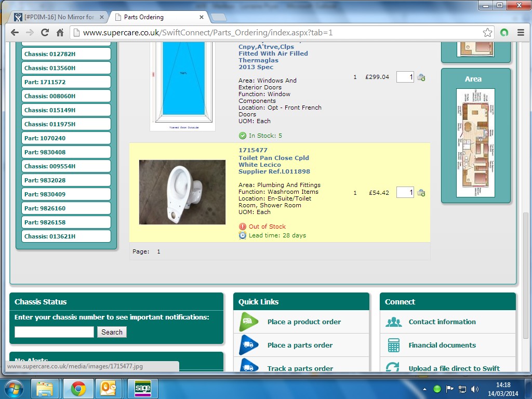The height and width of the screenshot is (399, 532).
Task: Select Part: 1711572 in the sidebar list
Action: [x=66, y=82]
